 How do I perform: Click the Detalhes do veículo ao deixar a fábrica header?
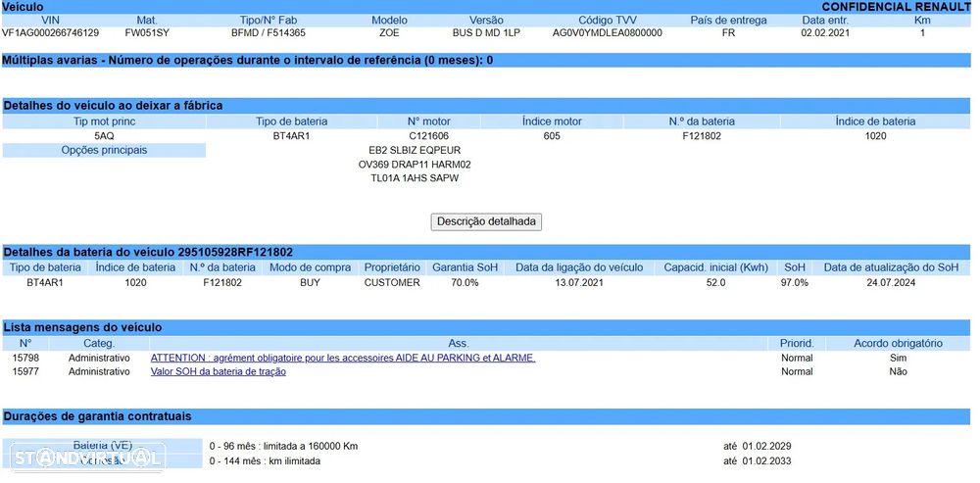coord(486,106)
